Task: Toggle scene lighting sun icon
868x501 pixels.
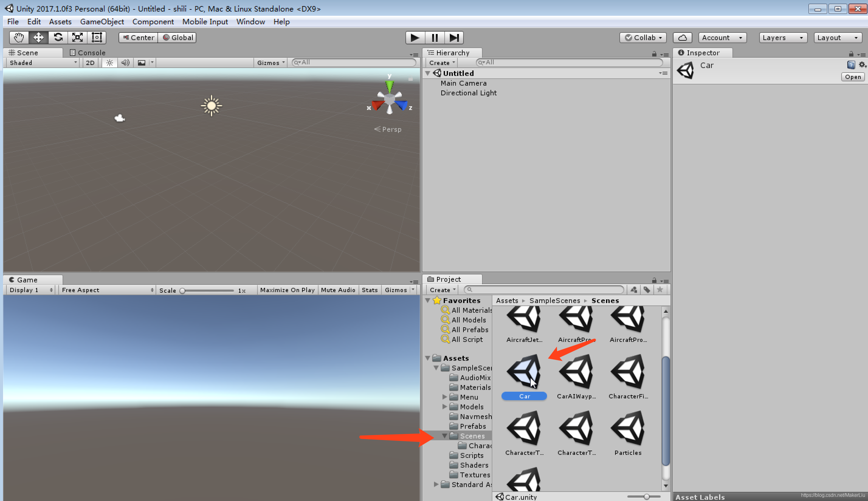Action: (x=109, y=63)
